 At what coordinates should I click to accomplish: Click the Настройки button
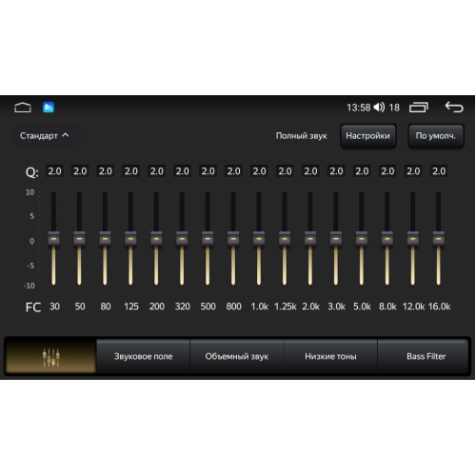pyautogui.click(x=368, y=136)
